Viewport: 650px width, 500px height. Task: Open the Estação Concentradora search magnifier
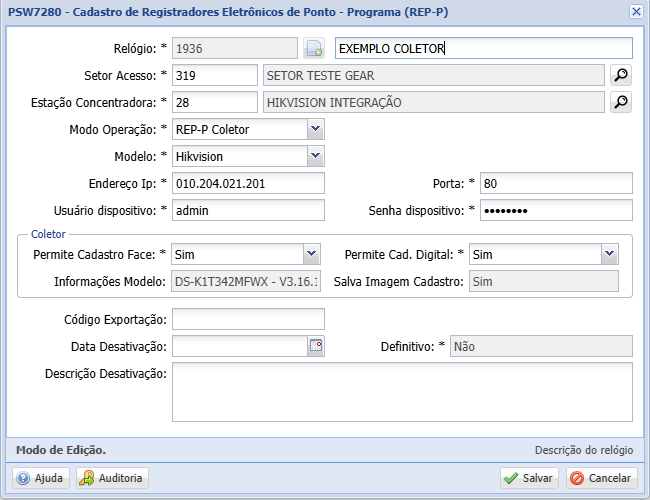621,102
